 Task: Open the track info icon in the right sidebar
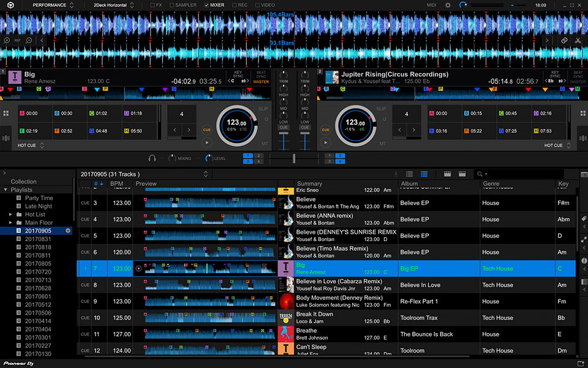point(584,261)
